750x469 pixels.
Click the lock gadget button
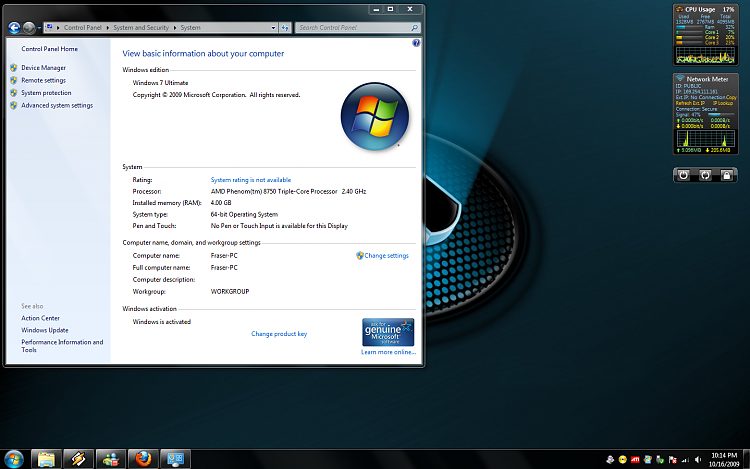coord(727,175)
